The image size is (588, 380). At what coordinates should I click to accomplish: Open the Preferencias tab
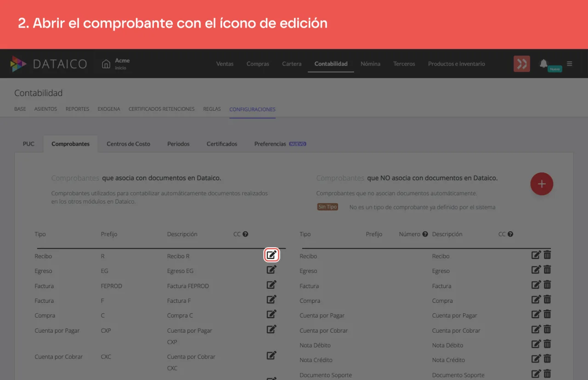[280, 144]
